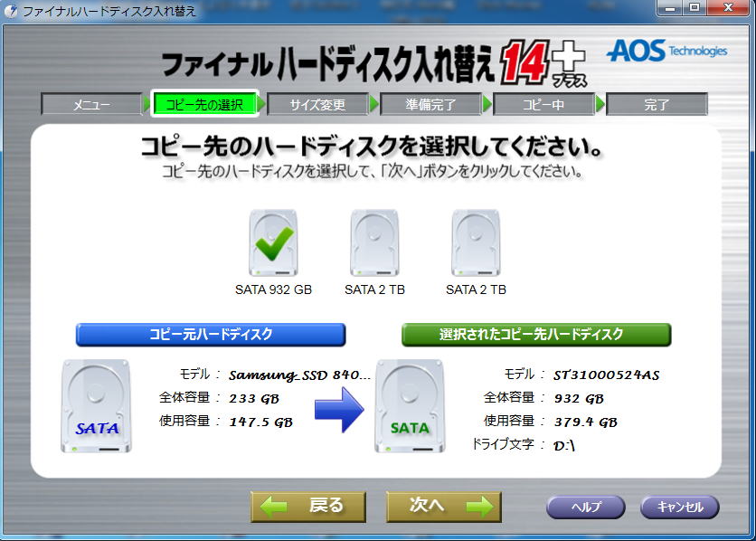Select the コピー先の選択 step tab
The height and width of the screenshot is (541, 756).
point(204,105)
